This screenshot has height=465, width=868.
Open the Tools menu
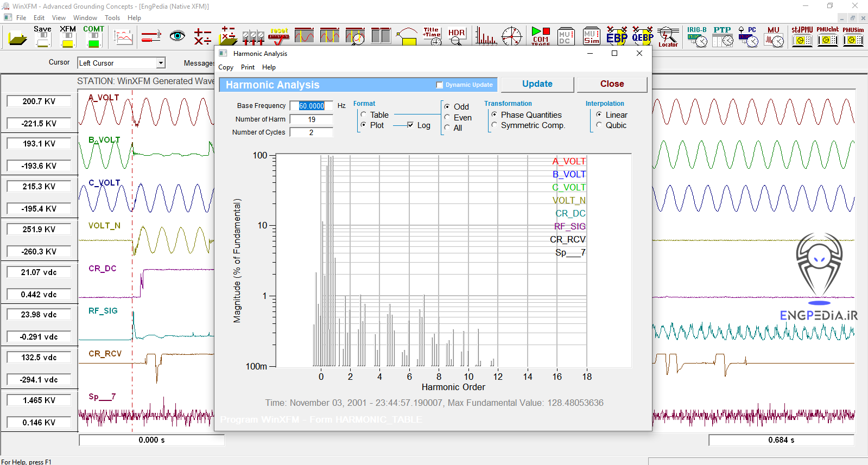point(112,18)
